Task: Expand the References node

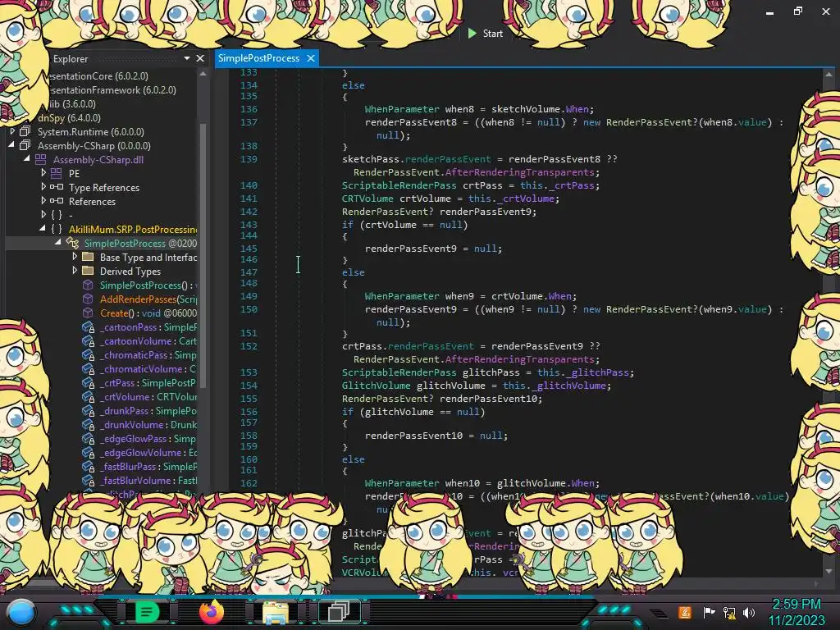Action: pos(43,200)
